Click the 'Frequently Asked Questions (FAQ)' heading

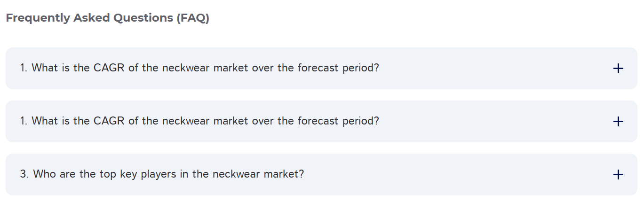point(107,18)
